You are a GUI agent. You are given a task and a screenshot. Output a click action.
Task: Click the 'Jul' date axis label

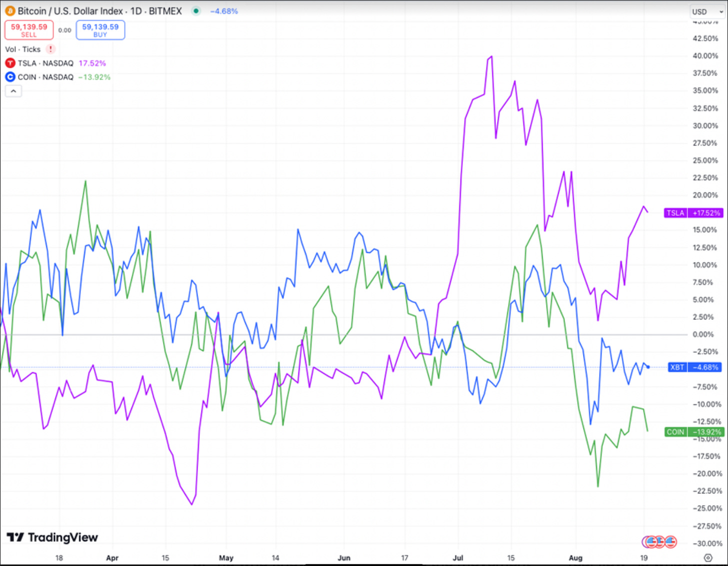[x=457, y=557]
